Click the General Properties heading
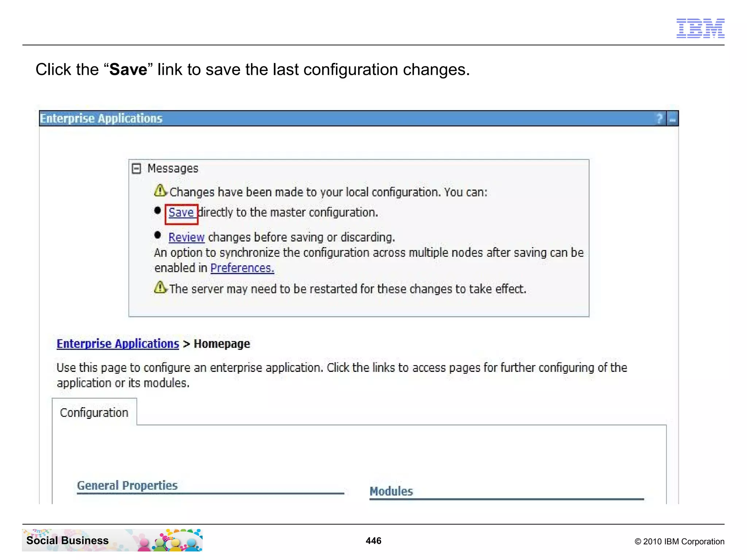The image size is (747, 560). click(127, 485)
